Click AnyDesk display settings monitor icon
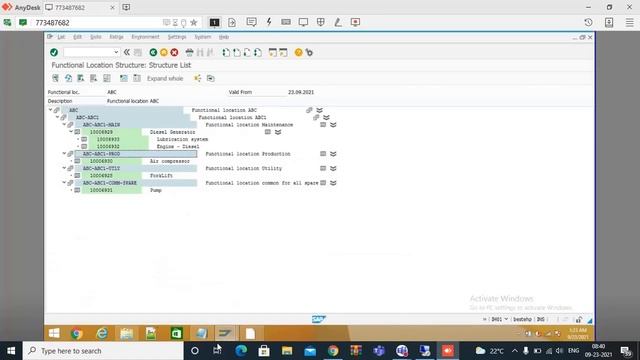Screen dimensions: 640x360 303,22
